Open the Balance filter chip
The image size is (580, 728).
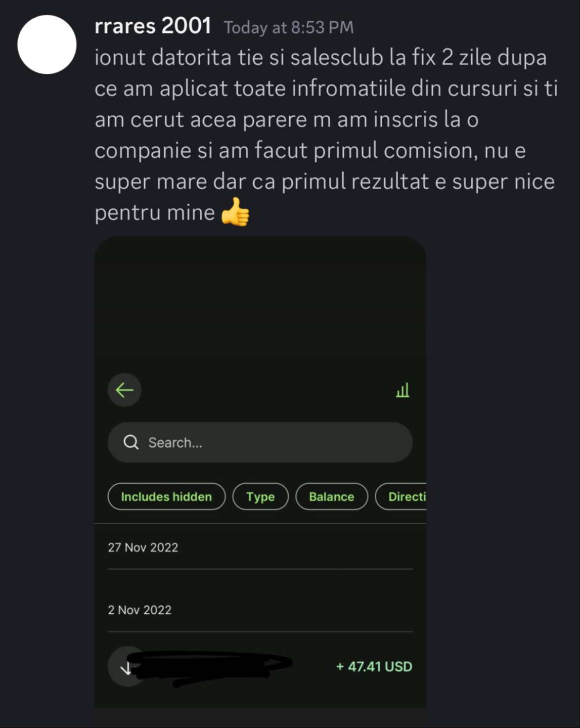point(331,496)
